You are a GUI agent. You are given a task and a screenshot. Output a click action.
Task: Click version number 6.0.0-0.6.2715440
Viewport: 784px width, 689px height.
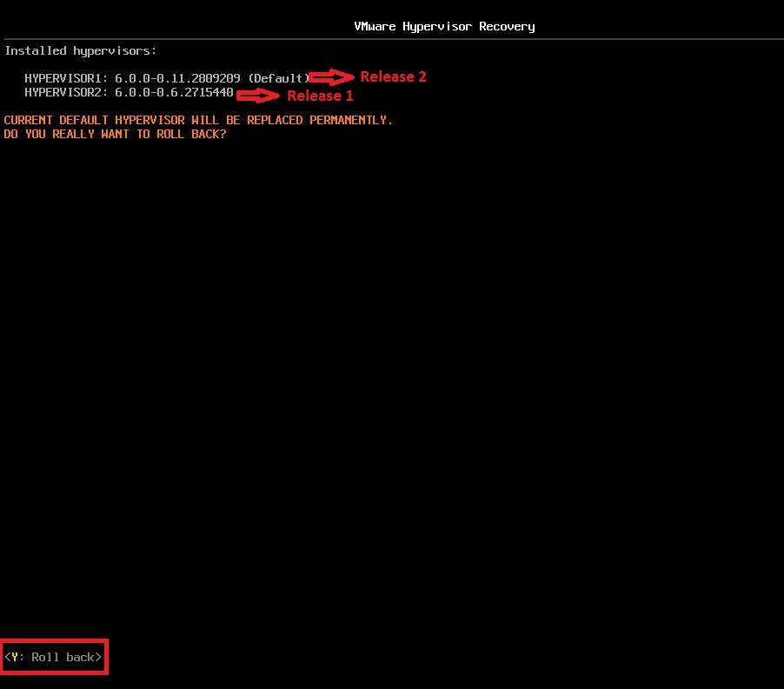tap(174, 92)
